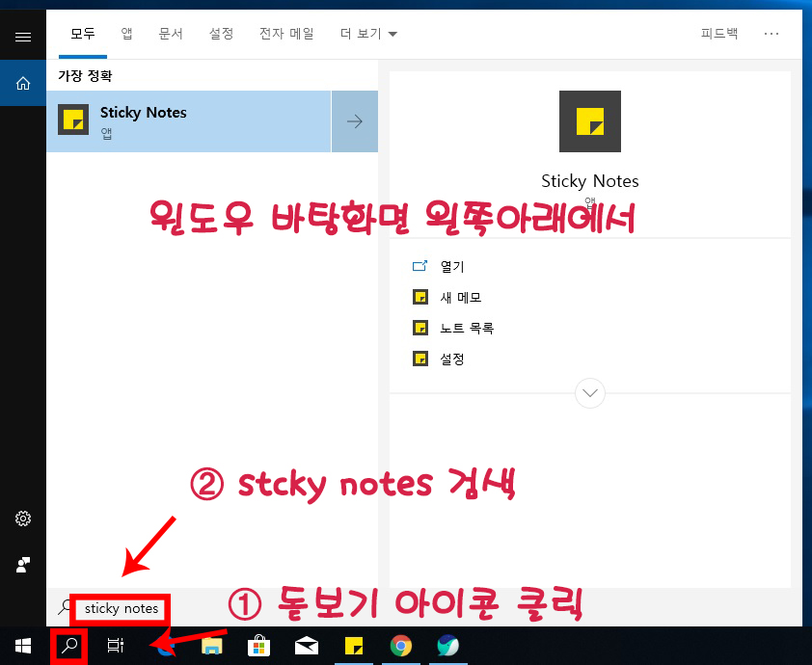This screenshot has height=665, width=812.
Task: Switch to the 설정 tab
Action: pyautogui.click(x=221, y=34)
